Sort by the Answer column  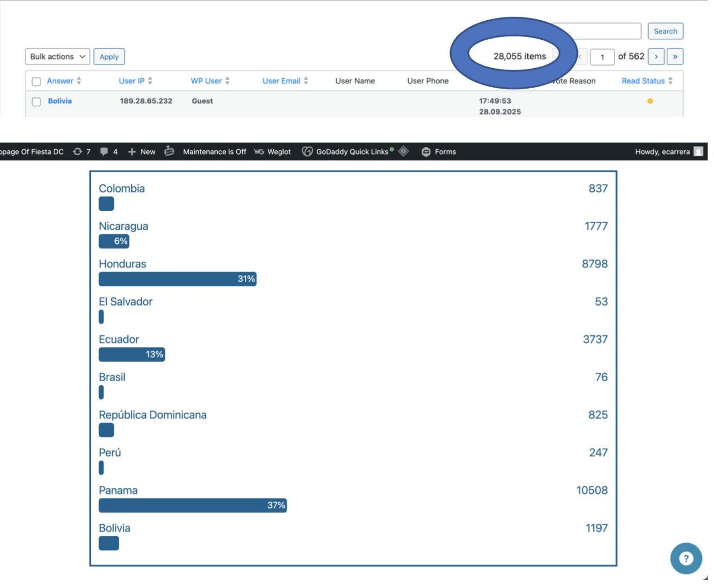[64, 81]
